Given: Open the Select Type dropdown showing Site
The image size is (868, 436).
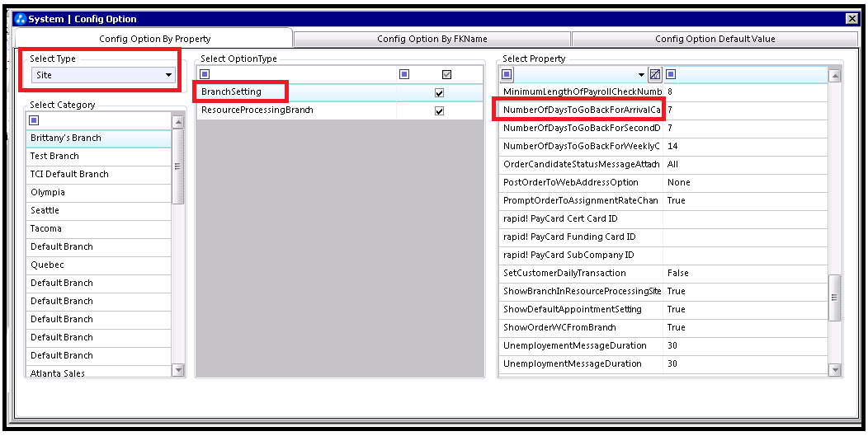Looking at the screenshot, I should click(103, 75).
